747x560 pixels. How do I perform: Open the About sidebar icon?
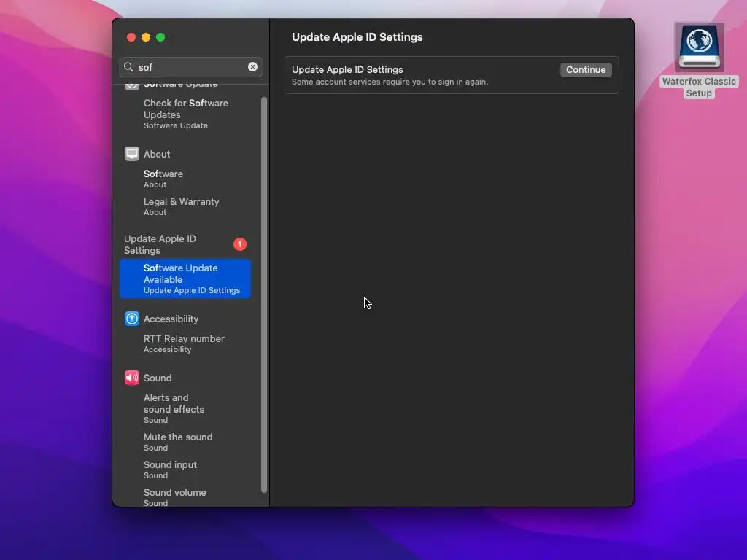point(132,154)
